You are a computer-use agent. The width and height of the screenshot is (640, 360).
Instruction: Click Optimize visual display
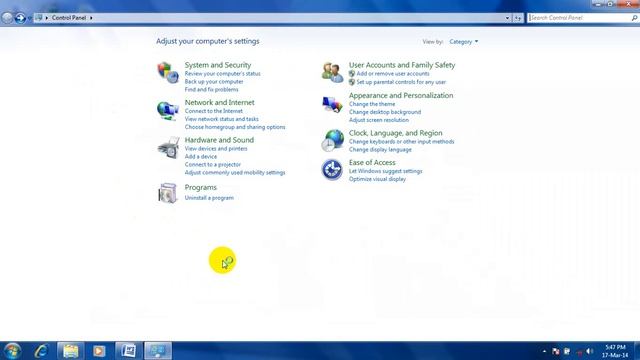pos(377,179)
